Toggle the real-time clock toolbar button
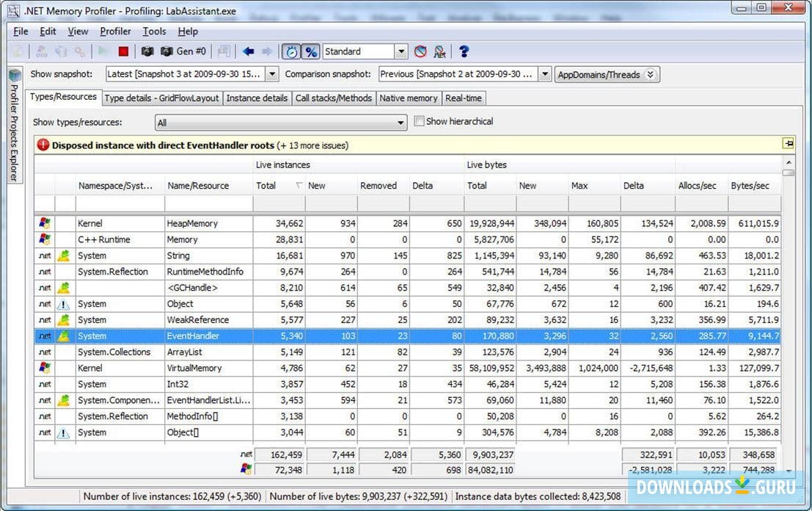 coord(291,51)
